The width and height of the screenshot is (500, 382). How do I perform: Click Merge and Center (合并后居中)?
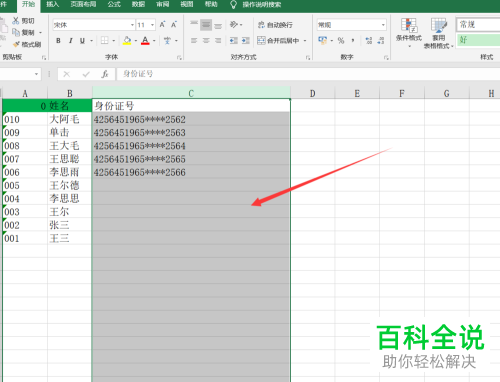tap(278, 41)
